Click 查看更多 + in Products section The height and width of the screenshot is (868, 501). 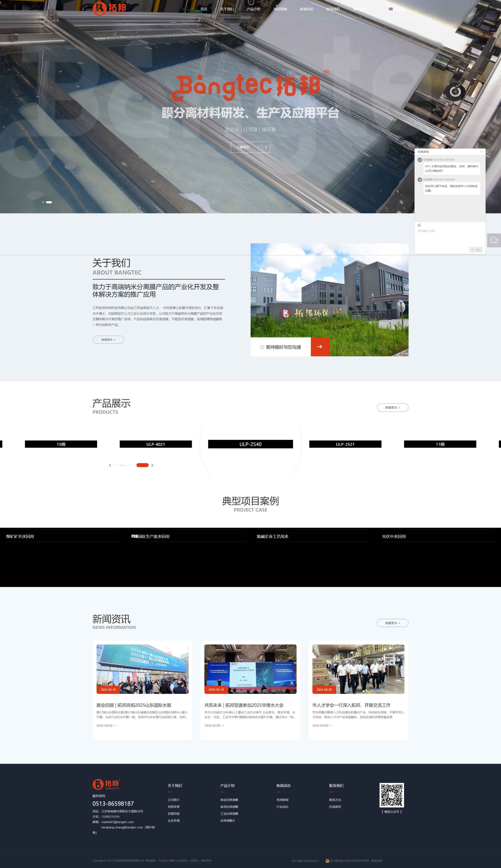[392, 407]
